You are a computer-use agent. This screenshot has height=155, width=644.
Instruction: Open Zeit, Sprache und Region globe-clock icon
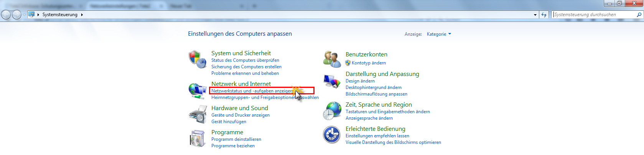332,111
